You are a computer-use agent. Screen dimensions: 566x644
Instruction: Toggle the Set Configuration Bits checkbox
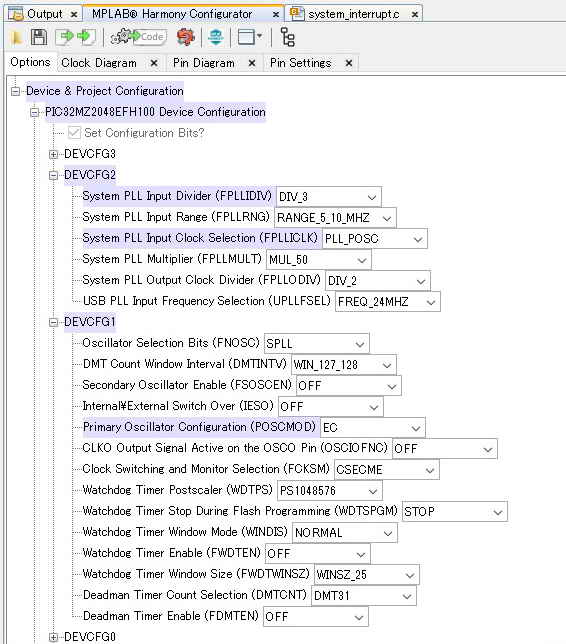coord(74,133)
